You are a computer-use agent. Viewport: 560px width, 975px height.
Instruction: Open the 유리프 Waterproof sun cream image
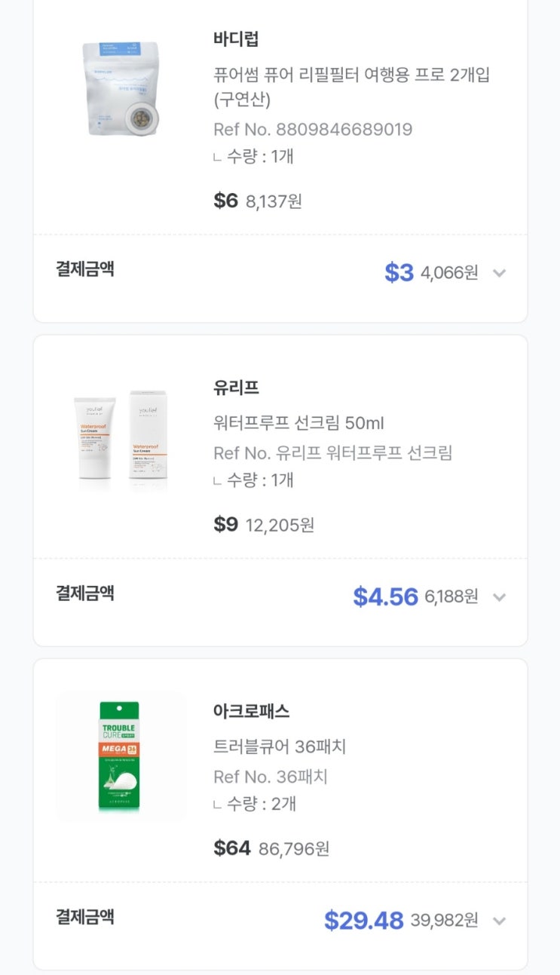point(121,436)
